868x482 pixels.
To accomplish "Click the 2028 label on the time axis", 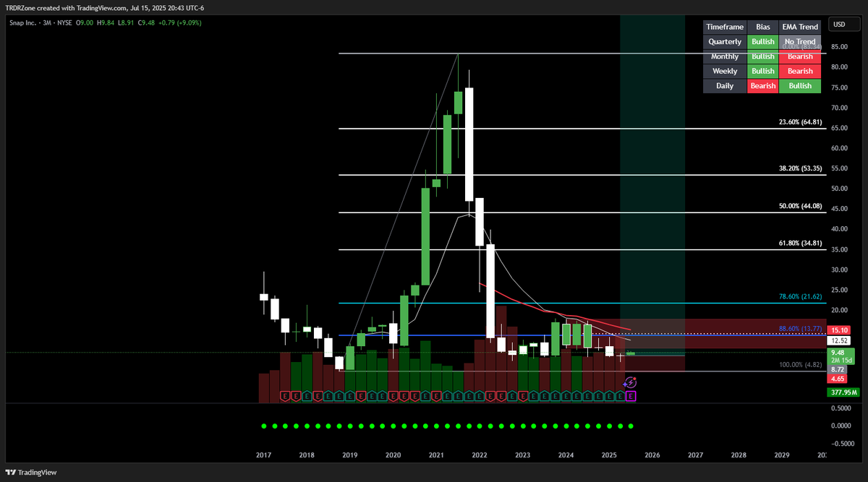I will coord(739,455).
